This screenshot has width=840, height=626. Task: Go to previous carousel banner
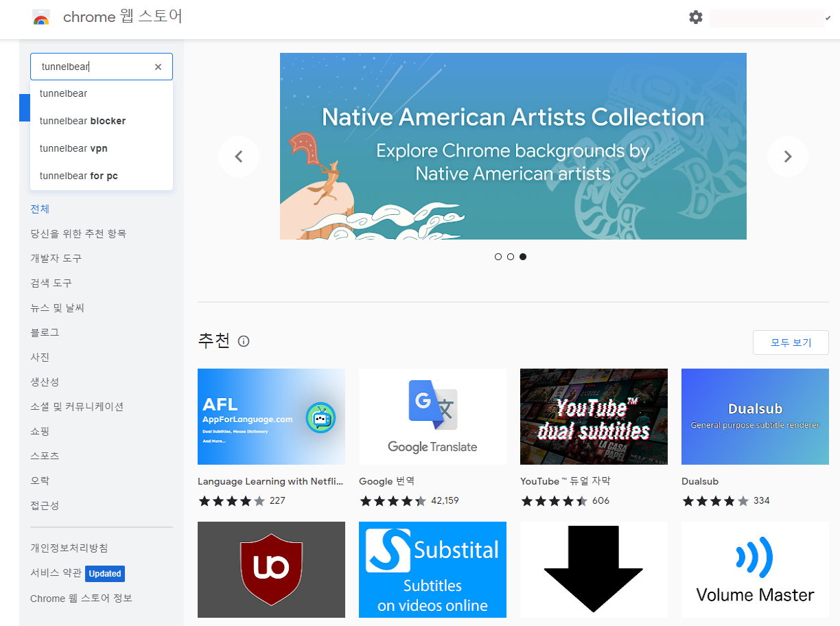239,156
